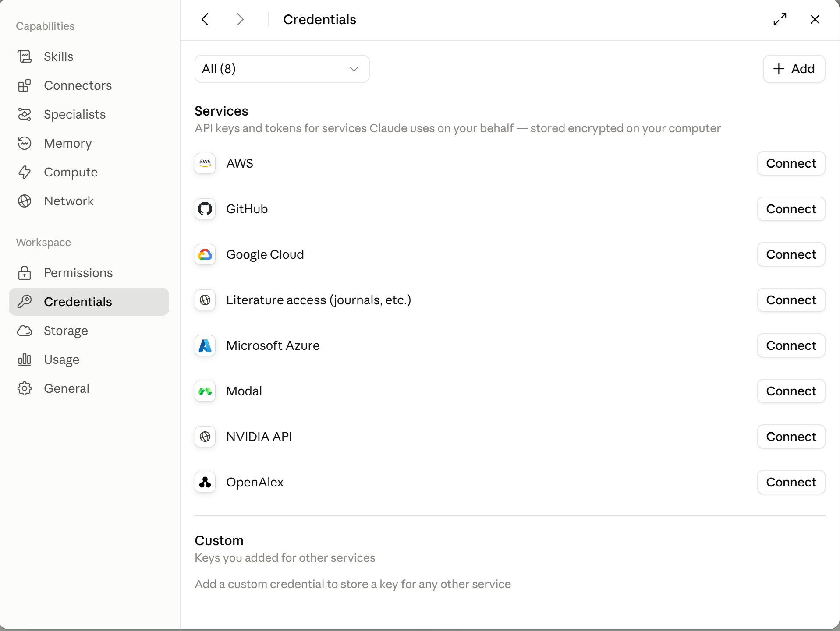
Task: Click the Compute lightning icon
Action: (25, 172)
